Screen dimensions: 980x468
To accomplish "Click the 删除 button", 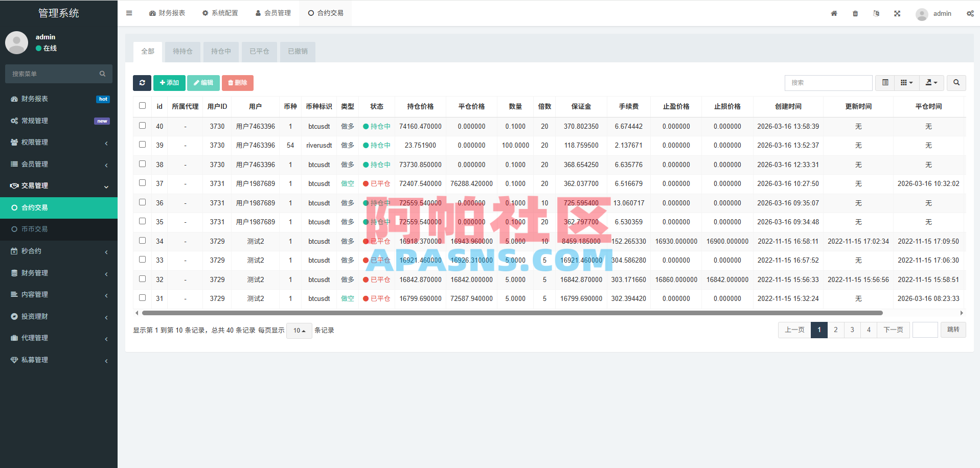I will pyautogui.click(x=238, y=83).
